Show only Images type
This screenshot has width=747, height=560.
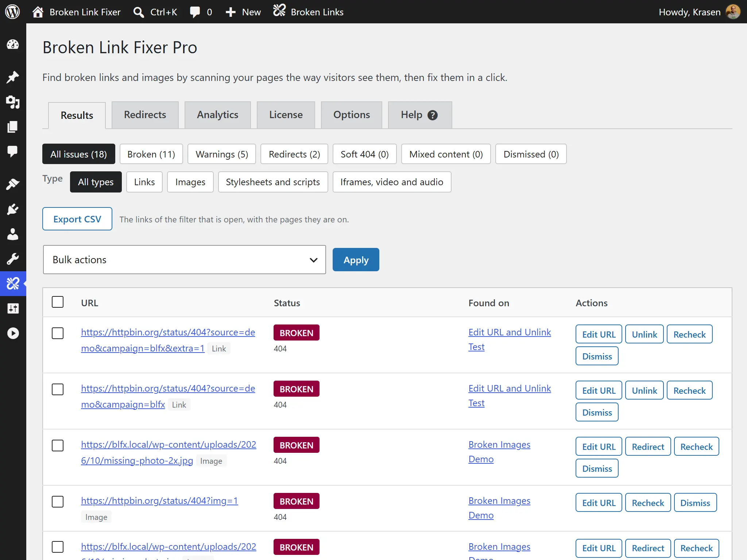point(190,182)
